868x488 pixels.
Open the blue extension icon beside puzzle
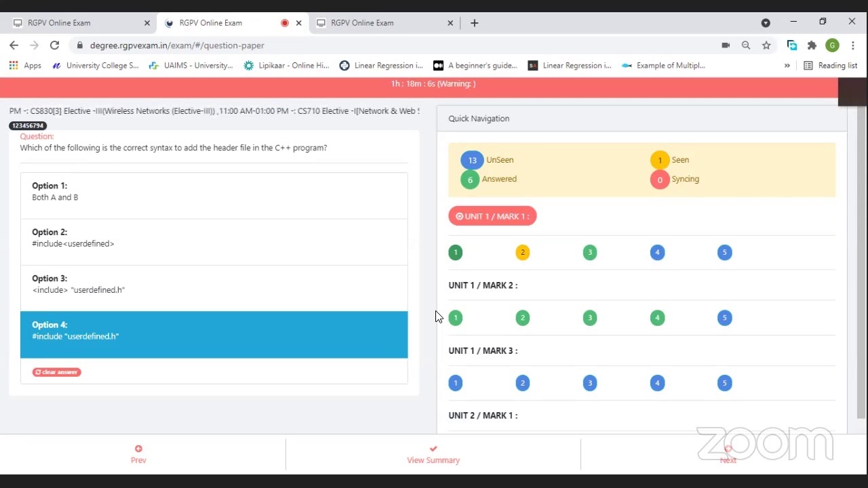(792, 45)
